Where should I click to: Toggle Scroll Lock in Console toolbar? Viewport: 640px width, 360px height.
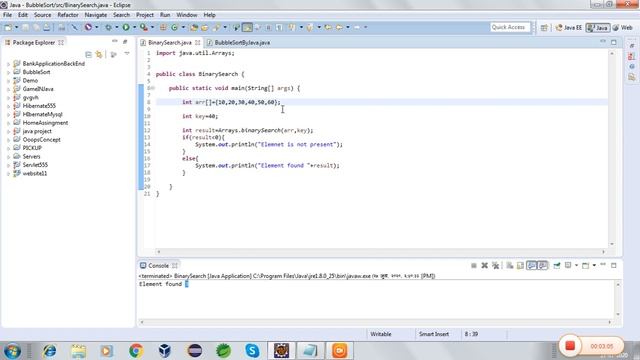coord(520,266)
